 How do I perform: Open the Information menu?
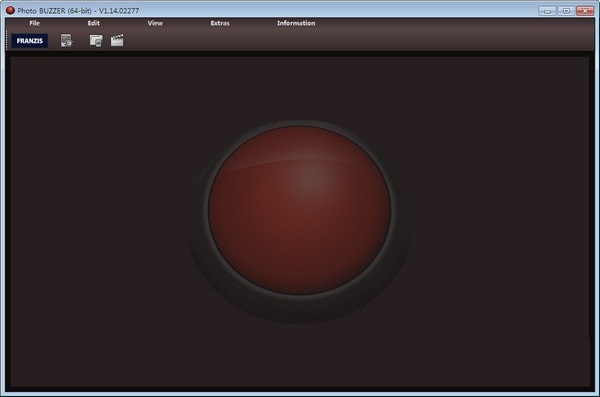point(296,23)
